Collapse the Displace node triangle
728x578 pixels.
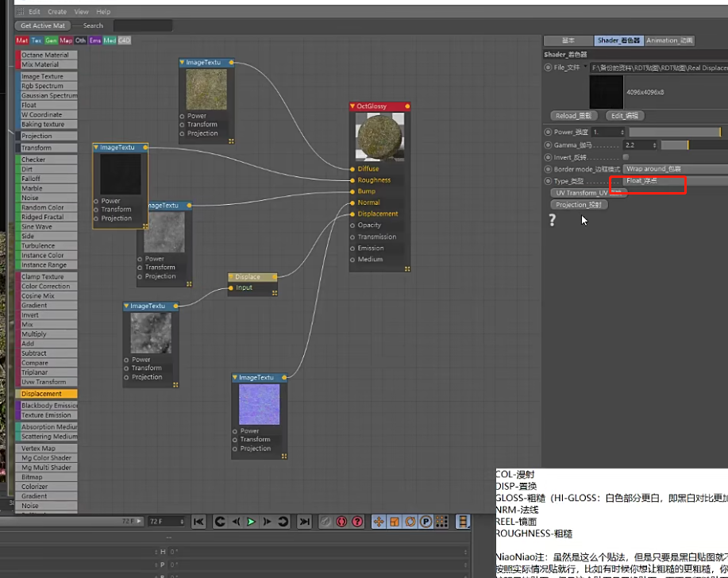point(231,277)
